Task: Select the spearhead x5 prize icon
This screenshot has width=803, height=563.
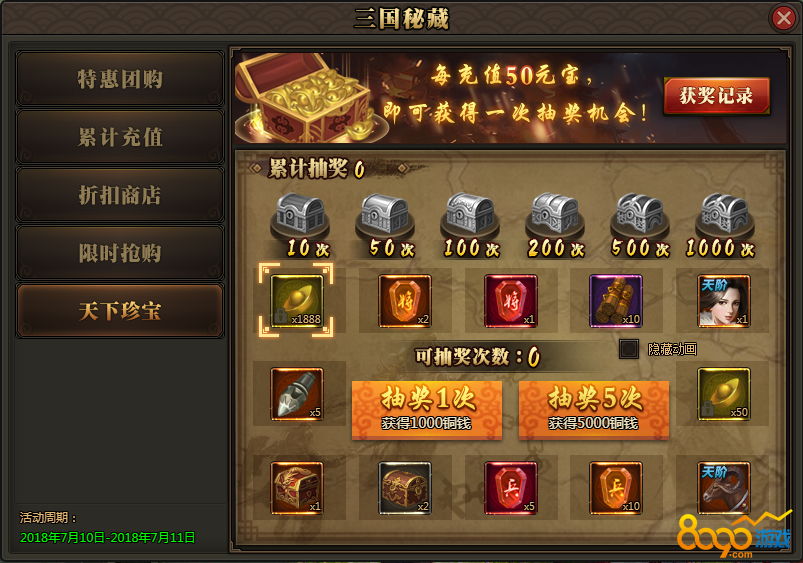Action: (x=297, y=394)
